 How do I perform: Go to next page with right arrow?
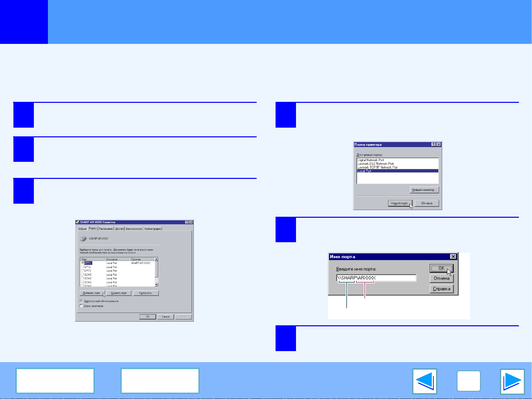(512, 381)
